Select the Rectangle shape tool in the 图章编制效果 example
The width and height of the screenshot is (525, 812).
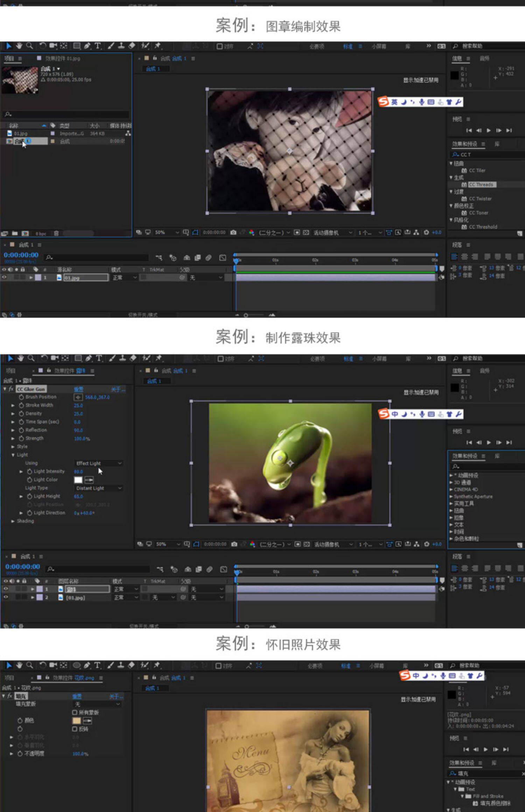point(77,46)
